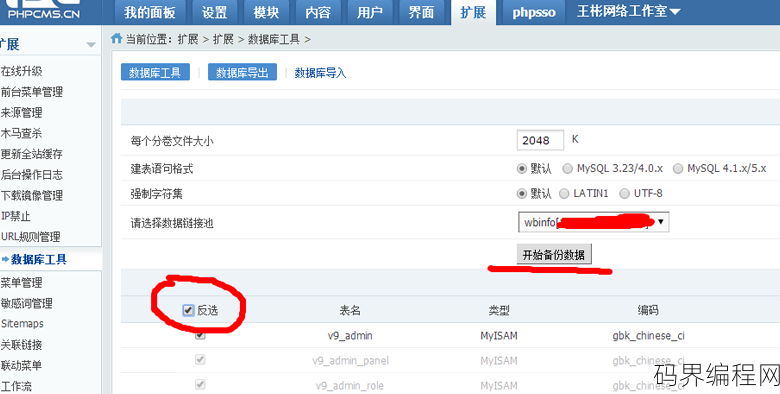Open 工作流 in the sidebar
This screenshot has height=394, width=780.
[16, 386]
